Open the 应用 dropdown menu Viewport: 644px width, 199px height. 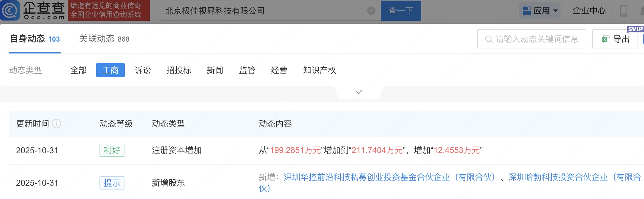[x=540, y=11]
